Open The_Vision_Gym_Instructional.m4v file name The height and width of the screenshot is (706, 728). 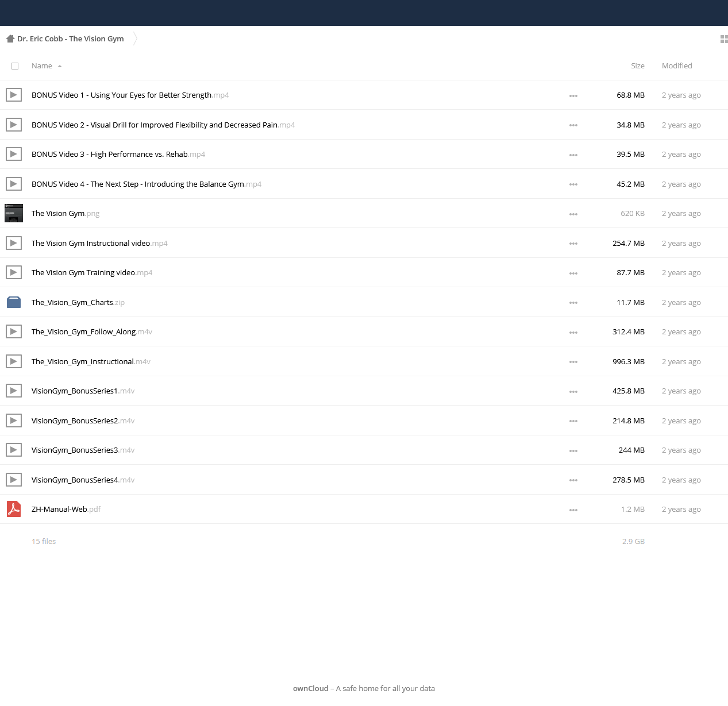pos(91,361)
